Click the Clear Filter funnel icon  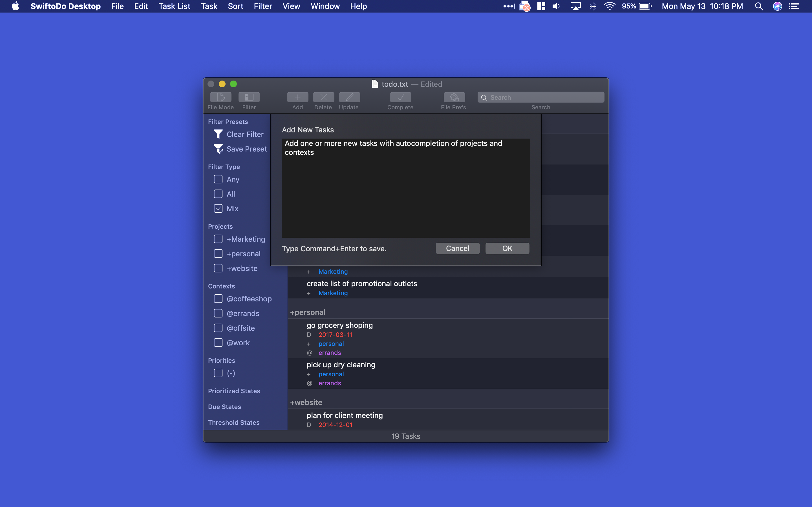[x=218, y=134]
